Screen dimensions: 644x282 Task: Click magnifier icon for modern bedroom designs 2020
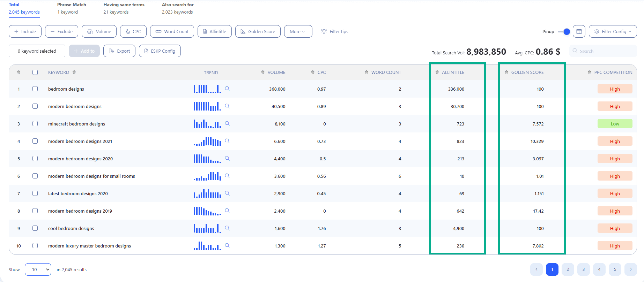(x=227, y=158)
